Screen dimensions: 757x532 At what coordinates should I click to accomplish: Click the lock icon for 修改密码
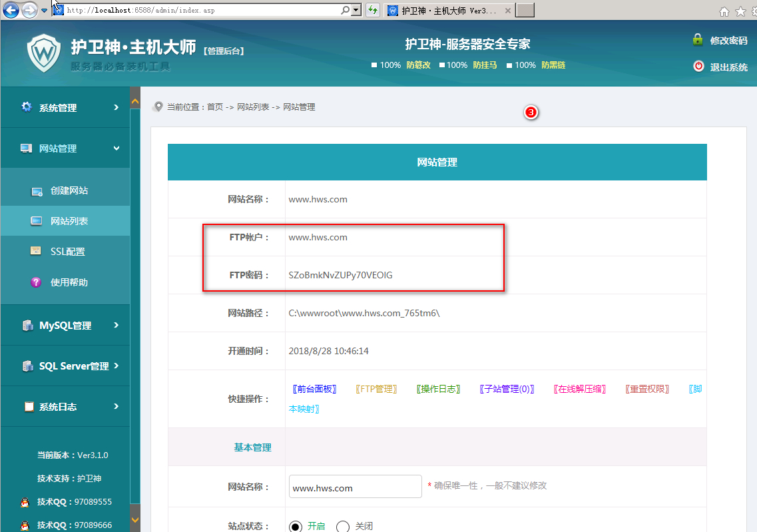(x=698, y=39)
